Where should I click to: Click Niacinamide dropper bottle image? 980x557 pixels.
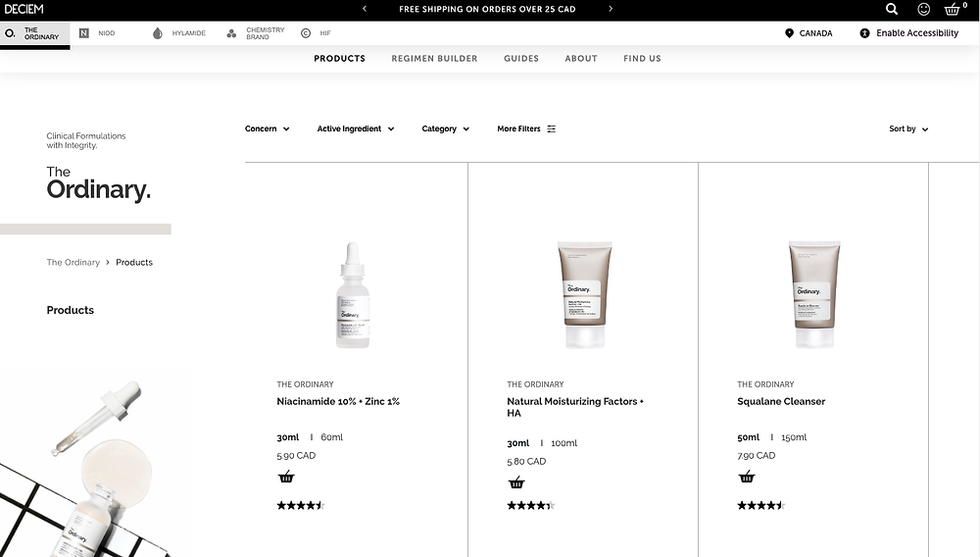tap(353, 295)
